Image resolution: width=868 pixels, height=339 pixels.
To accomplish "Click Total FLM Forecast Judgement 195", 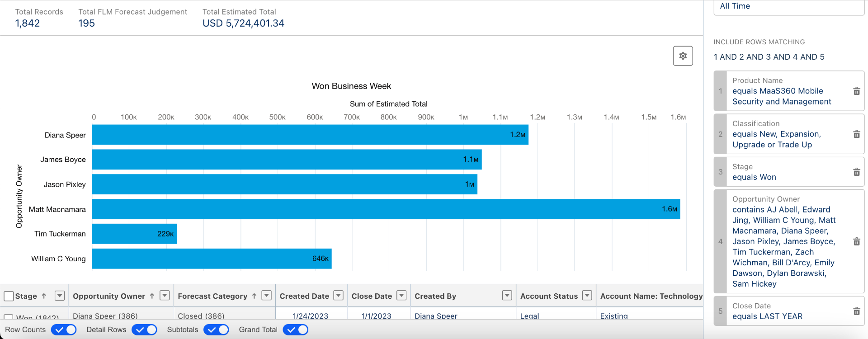I will (x=86, y=23).
